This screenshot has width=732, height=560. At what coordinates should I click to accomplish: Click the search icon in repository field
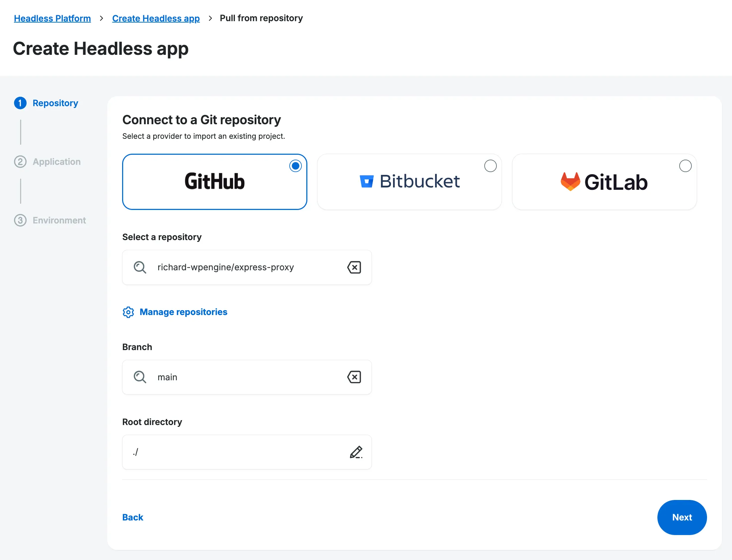[140, 267]
